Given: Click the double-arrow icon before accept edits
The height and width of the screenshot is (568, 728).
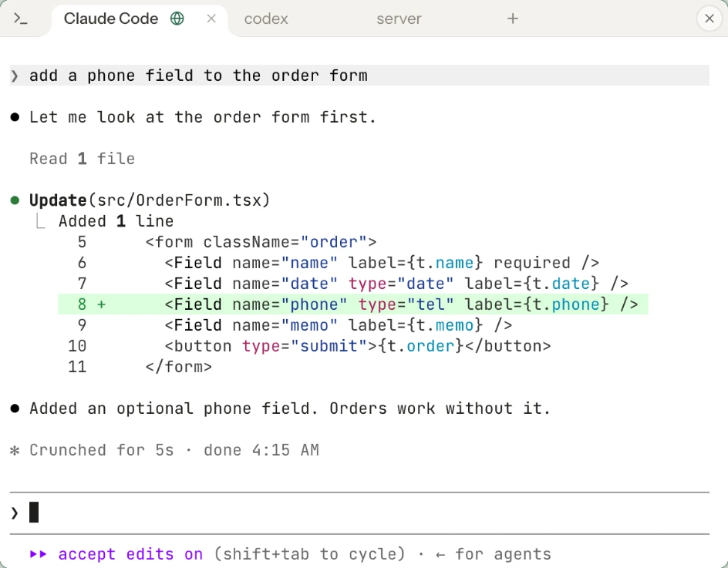Looking at the screenshot, I should pyautogui.click(x=39, y=554).
